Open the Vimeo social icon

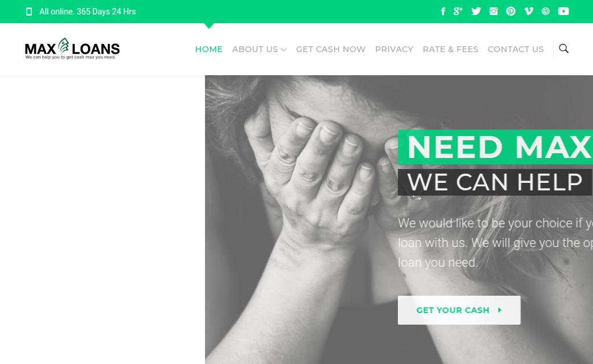(x=529, y=12)
